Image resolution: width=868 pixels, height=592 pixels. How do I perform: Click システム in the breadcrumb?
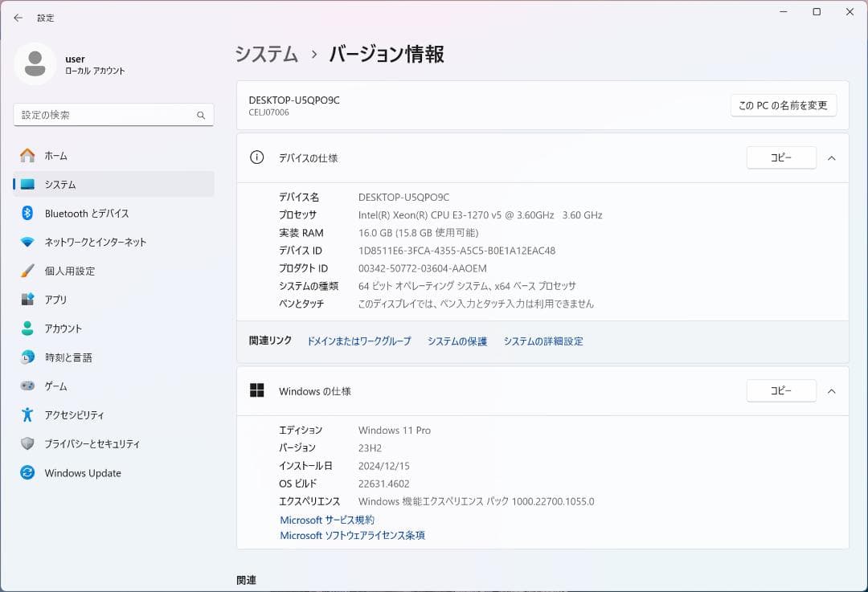tap(266, 53)
